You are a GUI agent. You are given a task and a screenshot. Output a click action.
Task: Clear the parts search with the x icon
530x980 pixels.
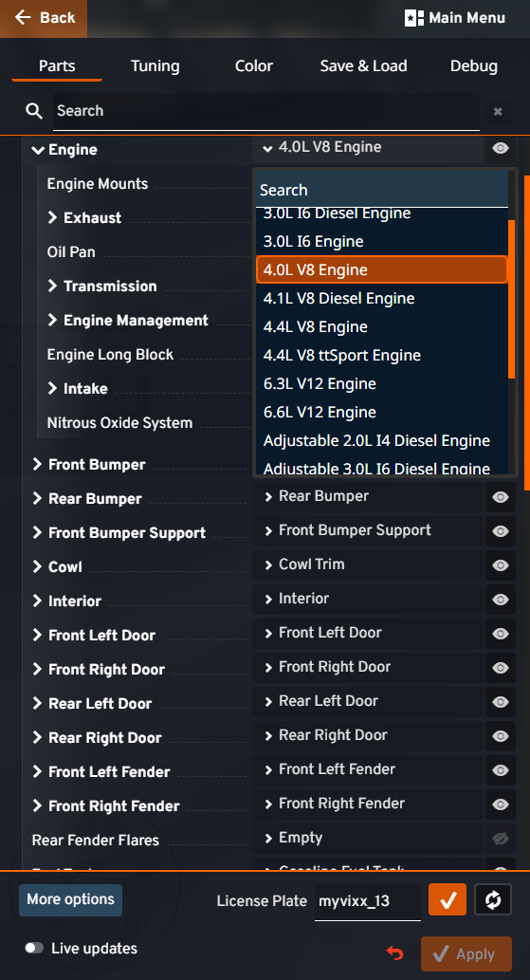498,112
